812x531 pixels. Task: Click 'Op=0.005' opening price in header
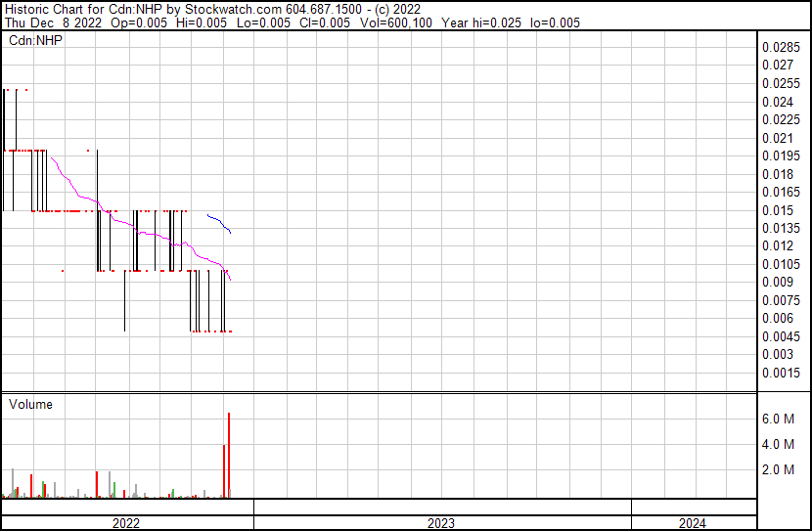click(139, 22)
